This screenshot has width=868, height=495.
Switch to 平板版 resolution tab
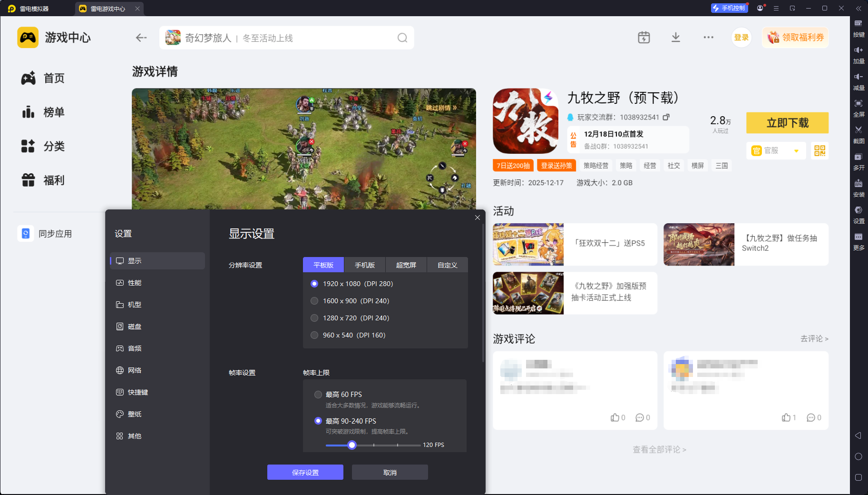pos(323,265)
